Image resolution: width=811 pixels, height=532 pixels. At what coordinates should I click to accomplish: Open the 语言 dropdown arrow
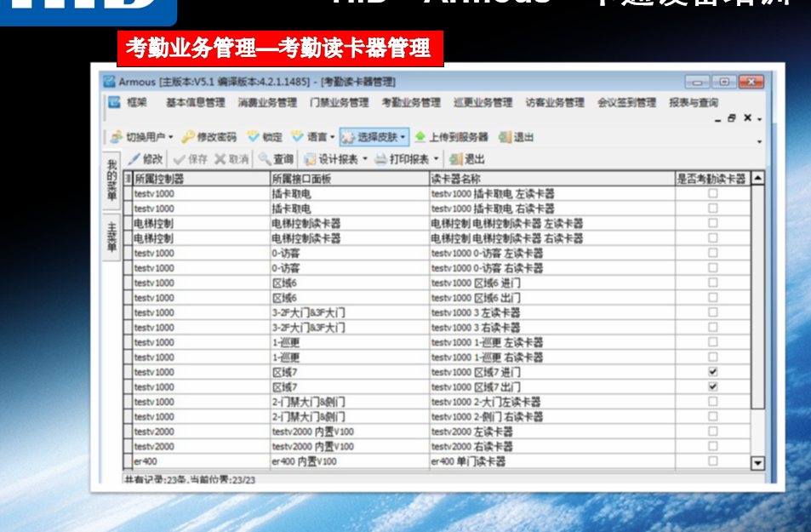tap(333, 138)
